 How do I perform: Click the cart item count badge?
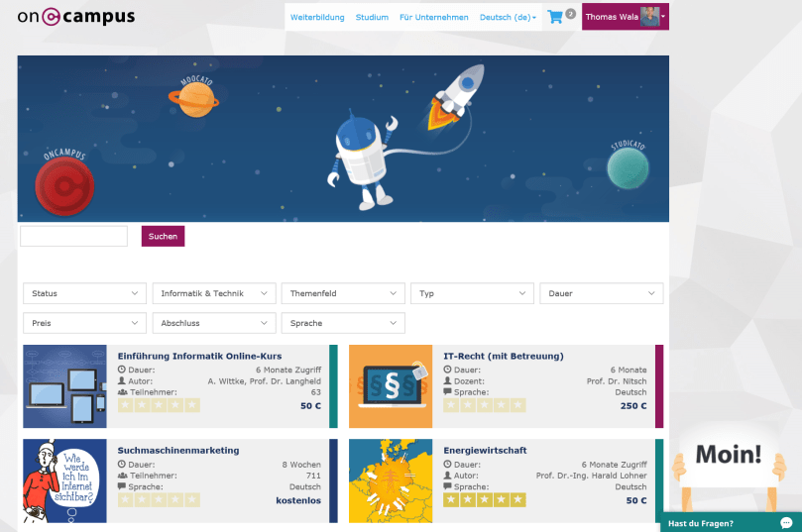pos(571,14)
